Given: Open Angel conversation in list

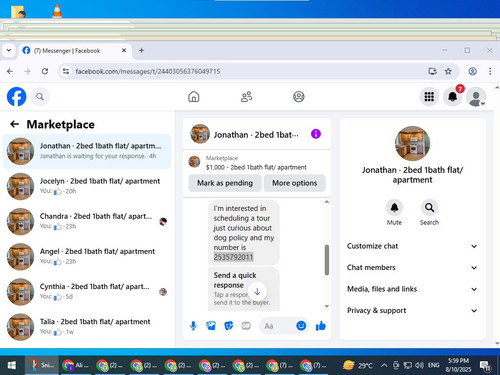Looking at the screenshot, I should coord(87,256).
